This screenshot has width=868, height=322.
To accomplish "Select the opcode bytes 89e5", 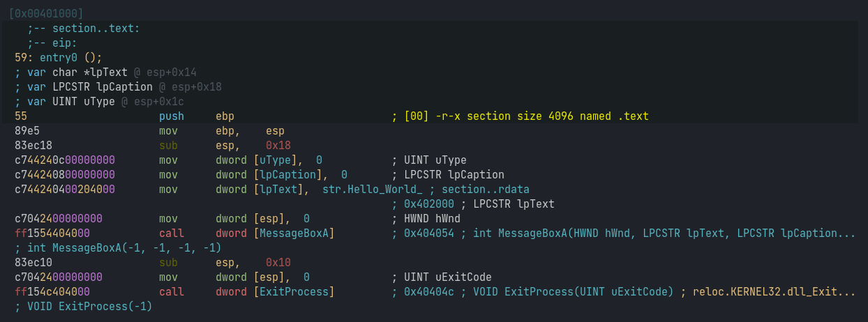I will 27,130.
